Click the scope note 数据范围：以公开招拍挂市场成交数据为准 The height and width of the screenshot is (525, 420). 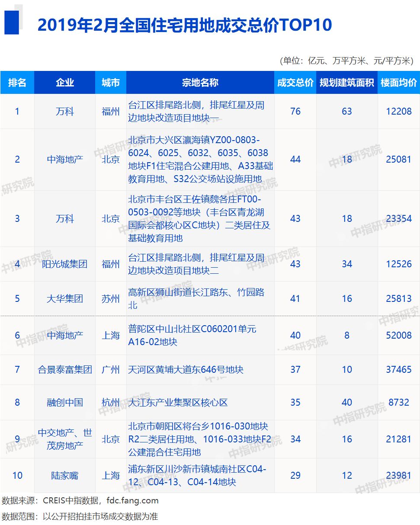point(80,516)
